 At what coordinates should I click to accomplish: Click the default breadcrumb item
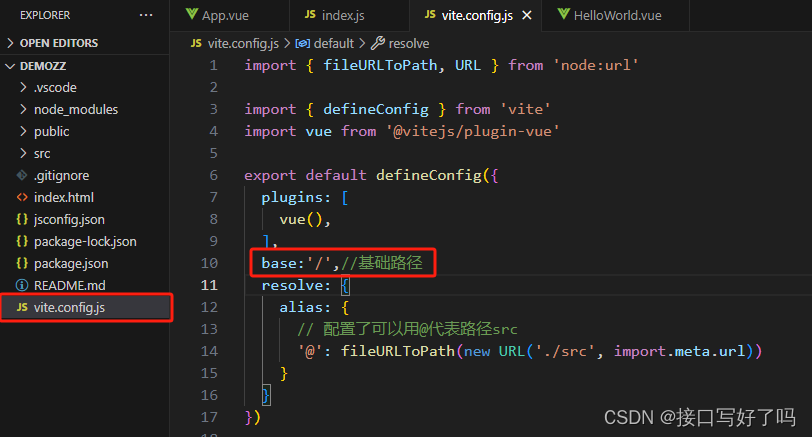[334, 43]
